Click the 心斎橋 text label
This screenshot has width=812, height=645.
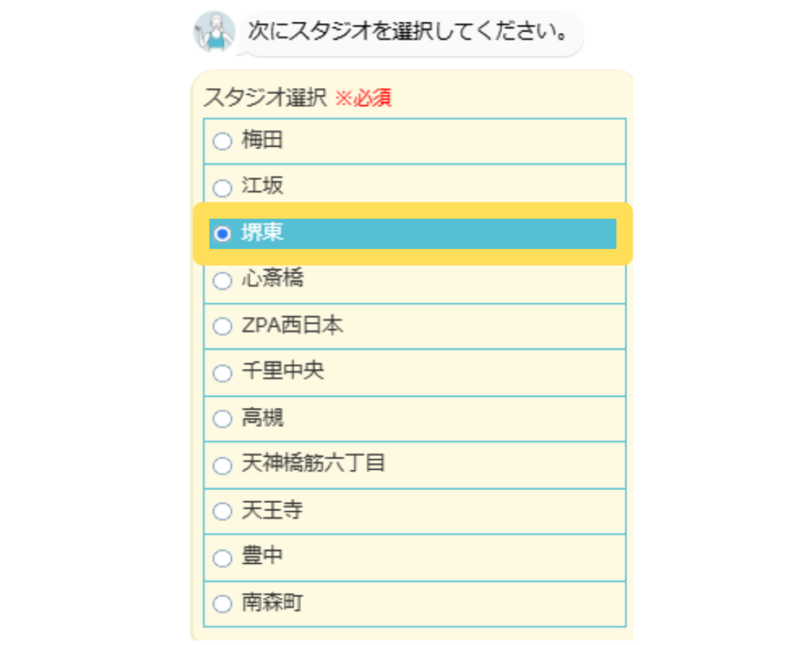(273, 279)
